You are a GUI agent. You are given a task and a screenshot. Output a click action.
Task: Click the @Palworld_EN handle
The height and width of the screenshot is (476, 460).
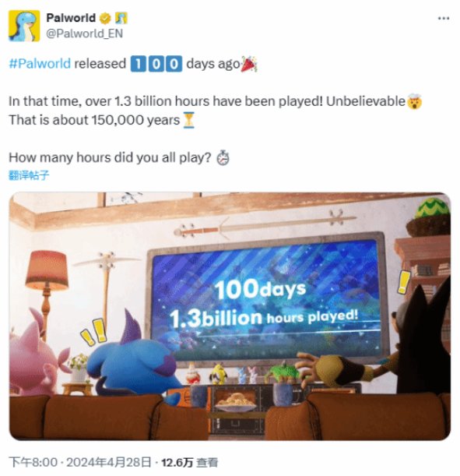click(84, 33)
